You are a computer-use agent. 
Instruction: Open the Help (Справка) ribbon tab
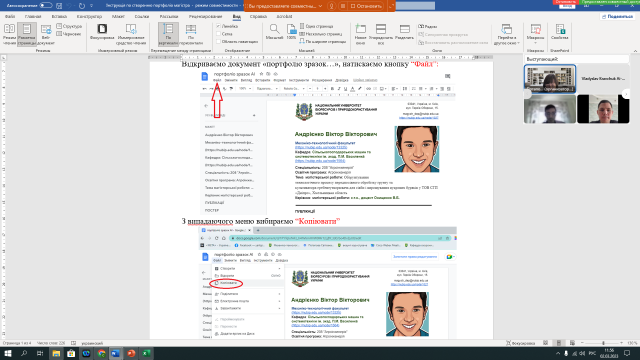(x=258, y=16)
